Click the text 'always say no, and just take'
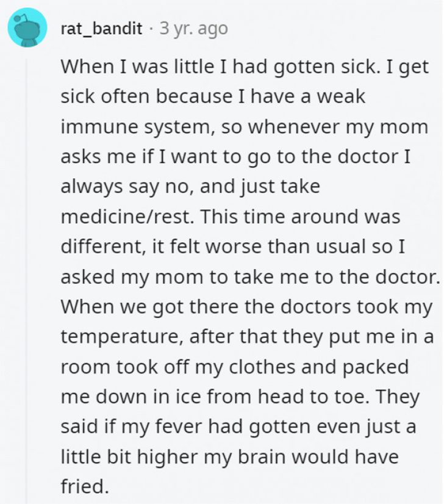 190,185
